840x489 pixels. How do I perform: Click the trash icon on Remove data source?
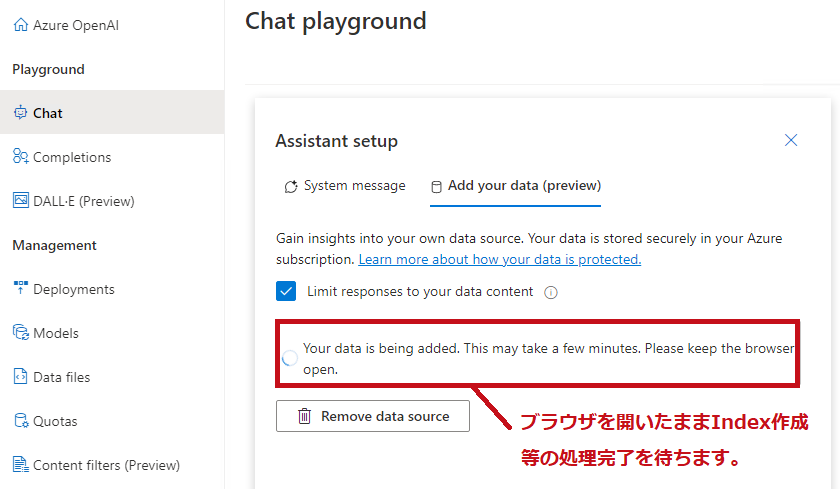click(x=304, y=416)
